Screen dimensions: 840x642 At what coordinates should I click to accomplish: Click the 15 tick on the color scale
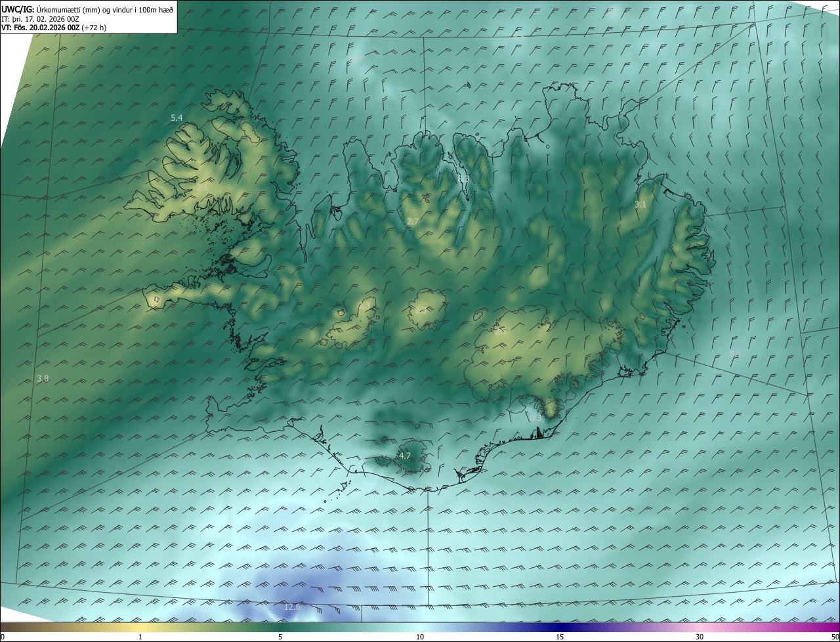pos(560,637)
